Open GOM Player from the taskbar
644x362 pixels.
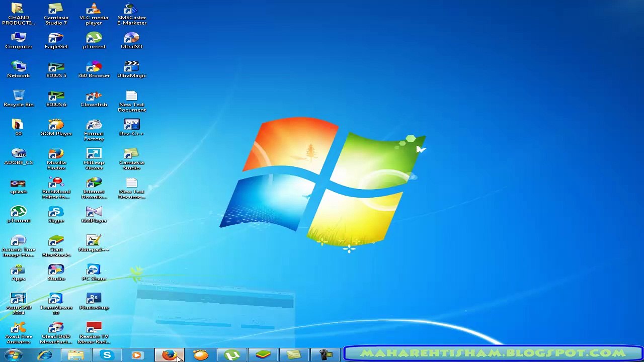[x=200, y=355]
